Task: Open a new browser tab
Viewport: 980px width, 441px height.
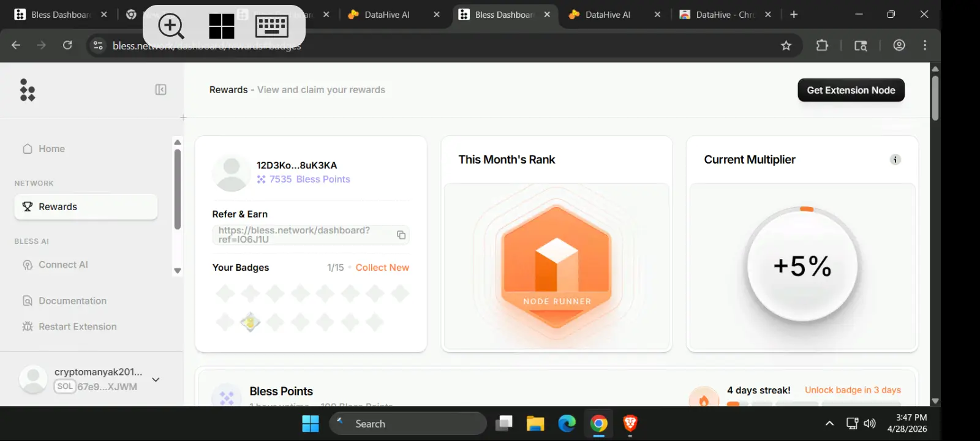Action: pos(794,15)
